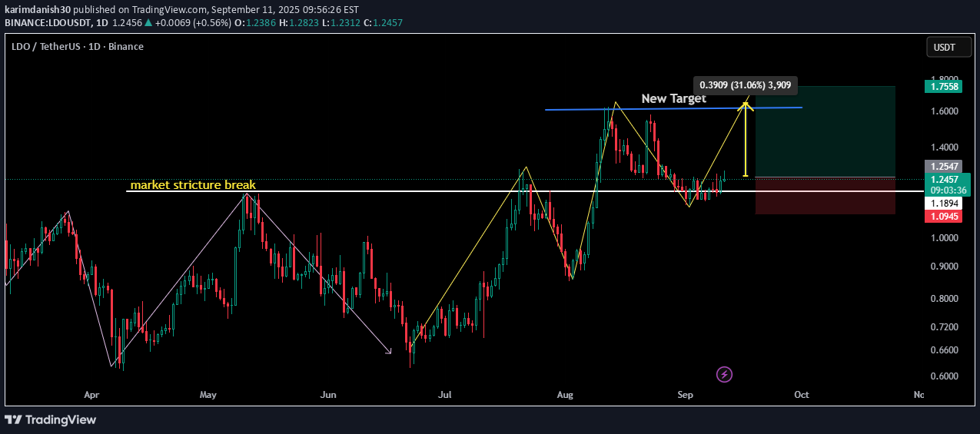Viewport: 980px width, 434px height.
Task: Click the 0.3909 (31.06%) measurement label
Action: [746, 85]
